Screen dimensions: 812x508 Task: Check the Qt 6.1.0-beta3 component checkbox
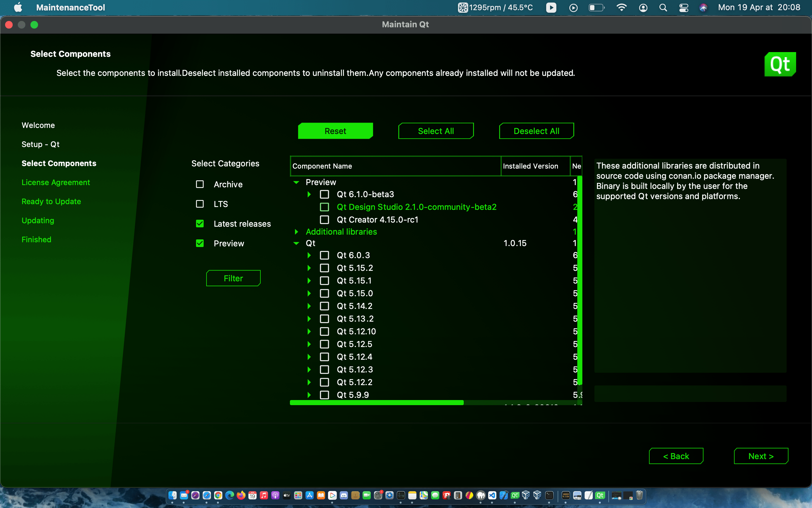[324, 195]
